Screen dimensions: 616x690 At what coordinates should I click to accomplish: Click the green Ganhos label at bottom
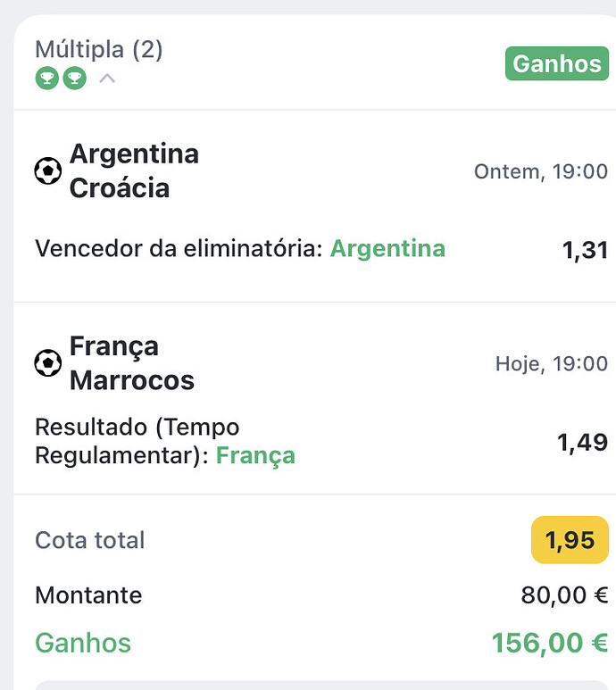(83, 643)
